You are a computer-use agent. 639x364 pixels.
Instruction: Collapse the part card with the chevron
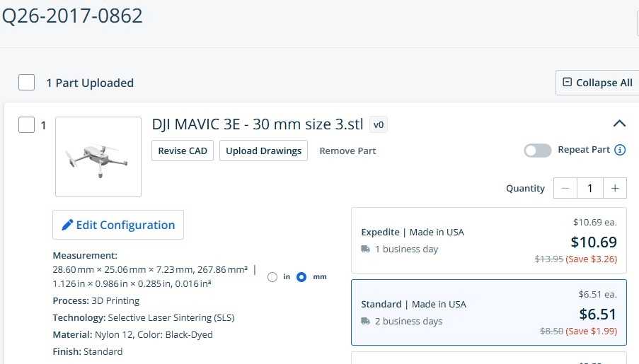619,124
